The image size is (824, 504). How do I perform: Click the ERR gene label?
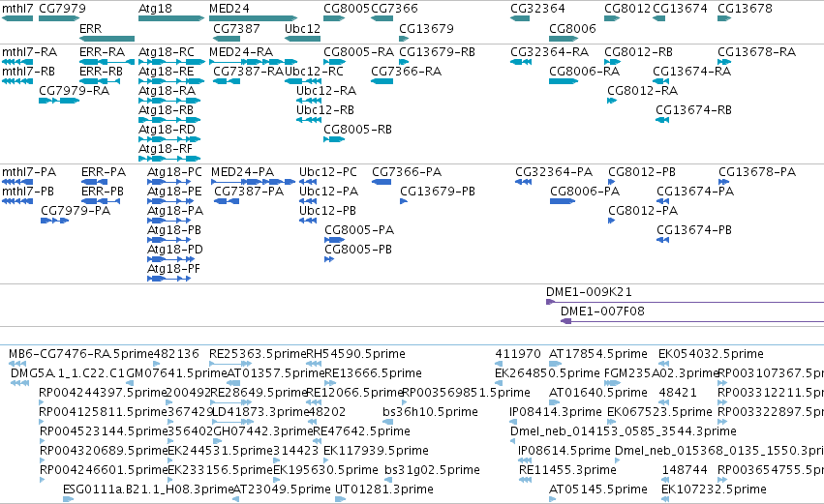click(x=90, y=29)
